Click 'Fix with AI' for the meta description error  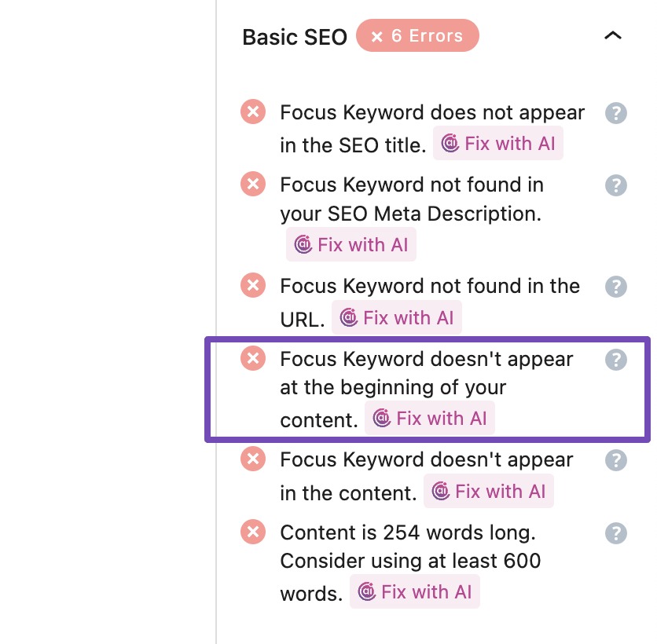pos(351,244)
